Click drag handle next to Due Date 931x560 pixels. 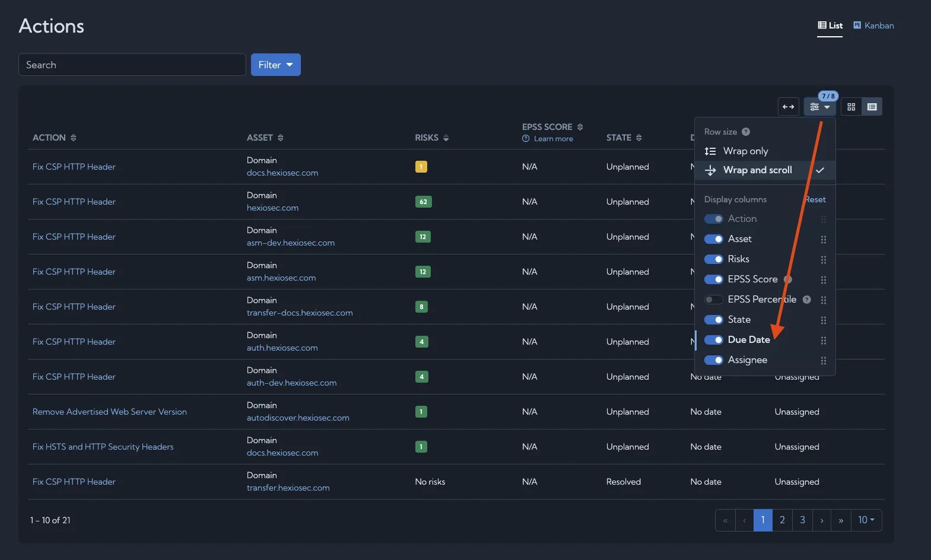pos(823,340)
